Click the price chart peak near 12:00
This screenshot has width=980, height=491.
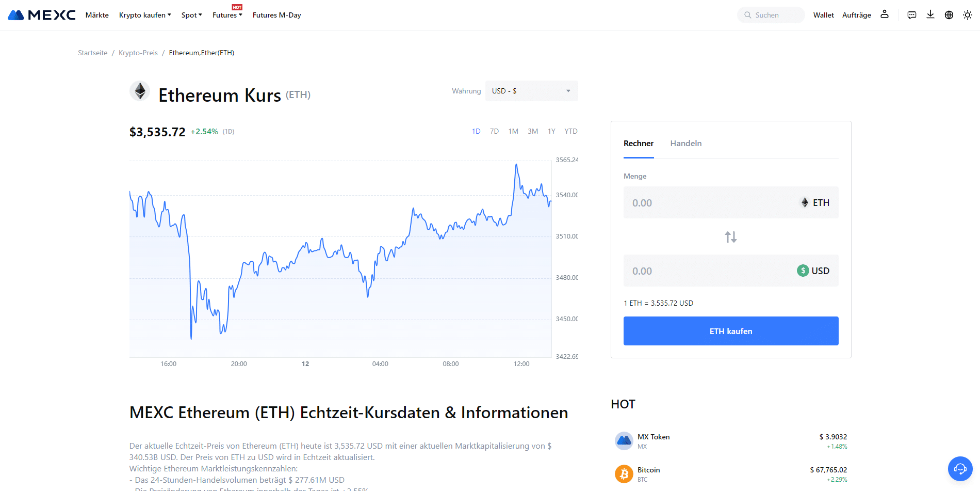[x=516, y=165]
